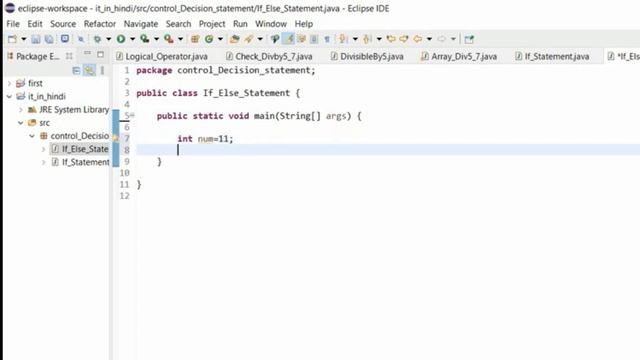This screenshot has width=640, height=360.
Task: Minimize the Package Explorer panel
Action: point(87,54)
